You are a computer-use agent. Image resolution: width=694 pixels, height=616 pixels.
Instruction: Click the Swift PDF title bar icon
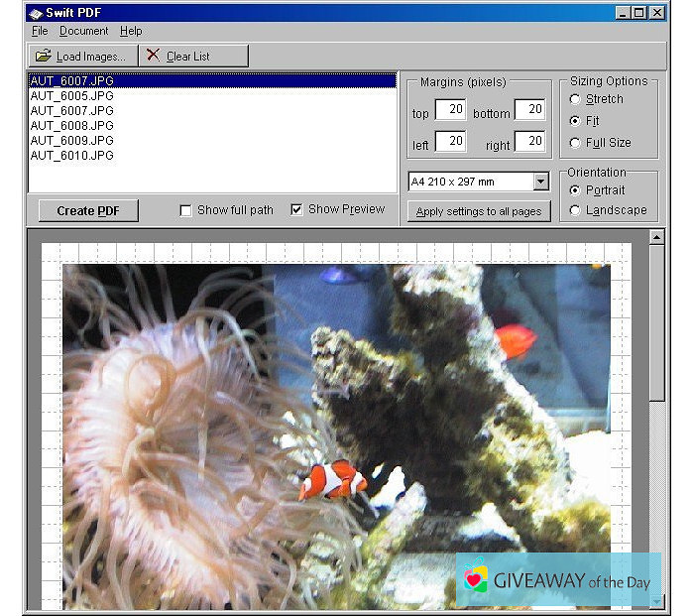pyautogui.click(x=36, y=12)
